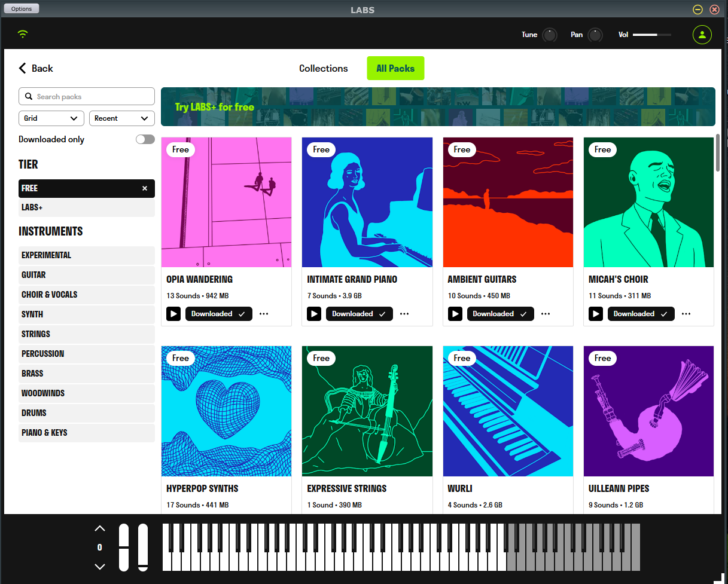Play preview of Opia Wandering pack
728x584 pixels.
(173, 314)
